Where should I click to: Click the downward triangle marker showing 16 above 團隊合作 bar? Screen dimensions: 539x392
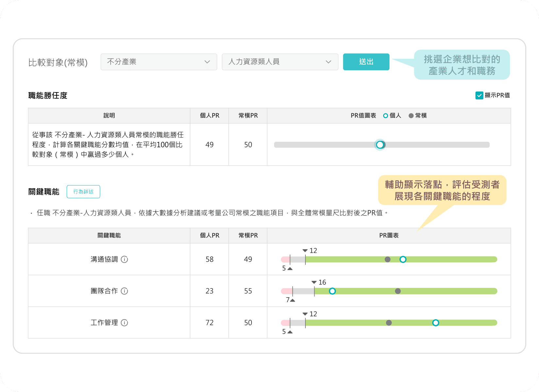[314, 282]
